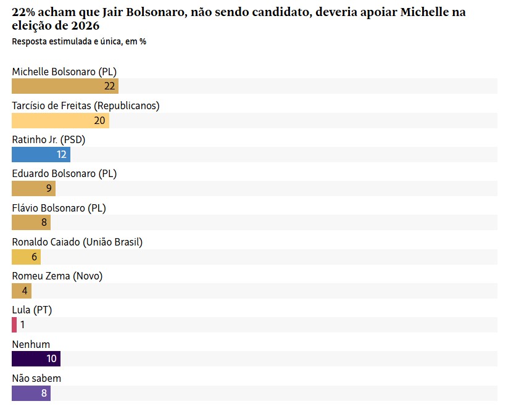Click the Flávio Bolsonaro bar showing 8
Screen dimensions: 532x409
click(x=31, y=222)
